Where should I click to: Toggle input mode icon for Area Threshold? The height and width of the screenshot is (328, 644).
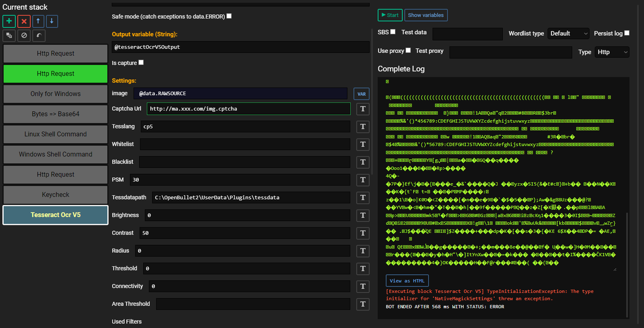(363, 304)
